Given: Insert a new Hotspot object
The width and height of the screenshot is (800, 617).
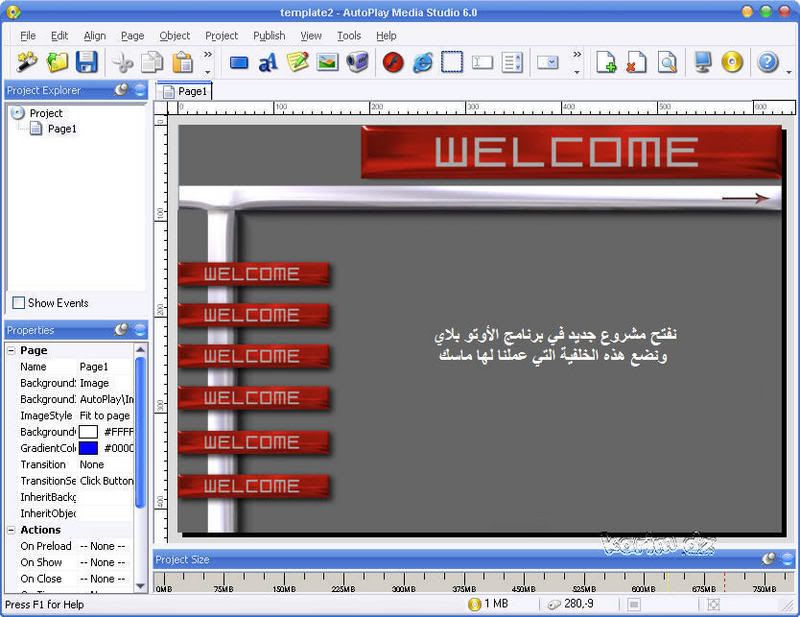Looking at the screenshot, I should [x=452, y=63].
